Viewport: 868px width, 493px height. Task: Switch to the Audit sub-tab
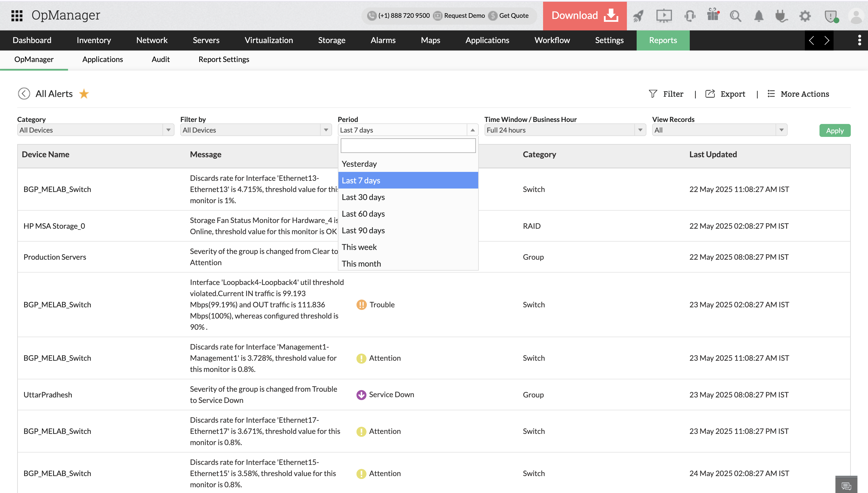160,59
